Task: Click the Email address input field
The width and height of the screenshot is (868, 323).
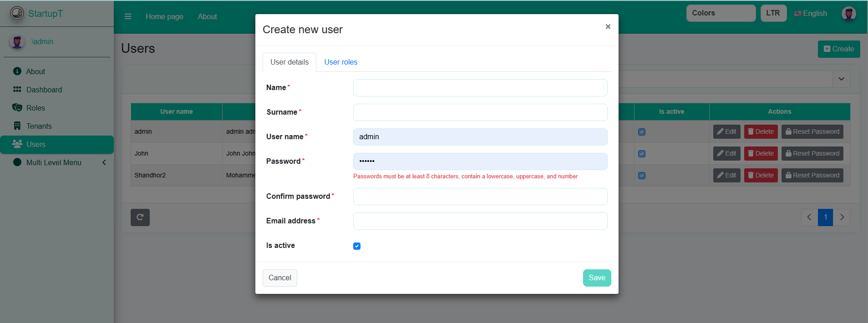Action: pyautogui.click(x=480, y=221)
